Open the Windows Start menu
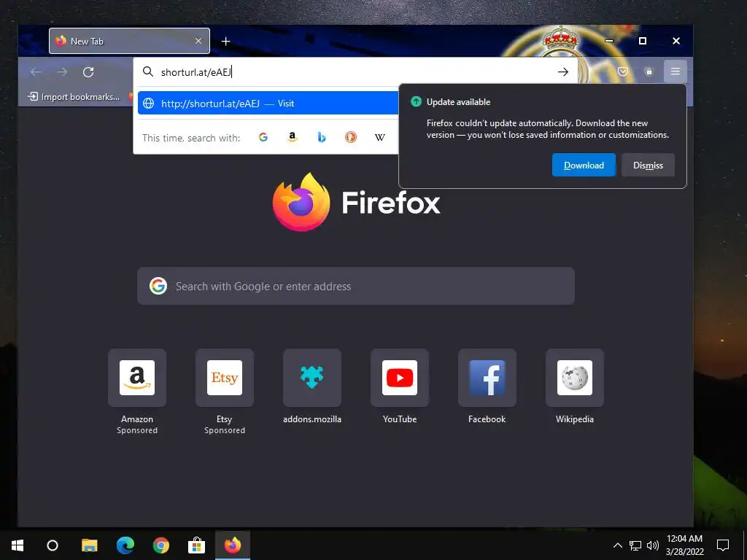This screenshot has width=747, height=560. point(18,545)
